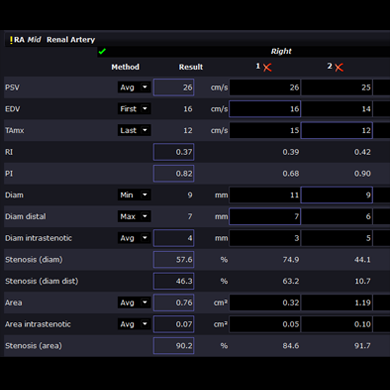Click the Stenosis (diam) value 44.1
The width and height of the screenshot is (390, 390).
[362, 260]
